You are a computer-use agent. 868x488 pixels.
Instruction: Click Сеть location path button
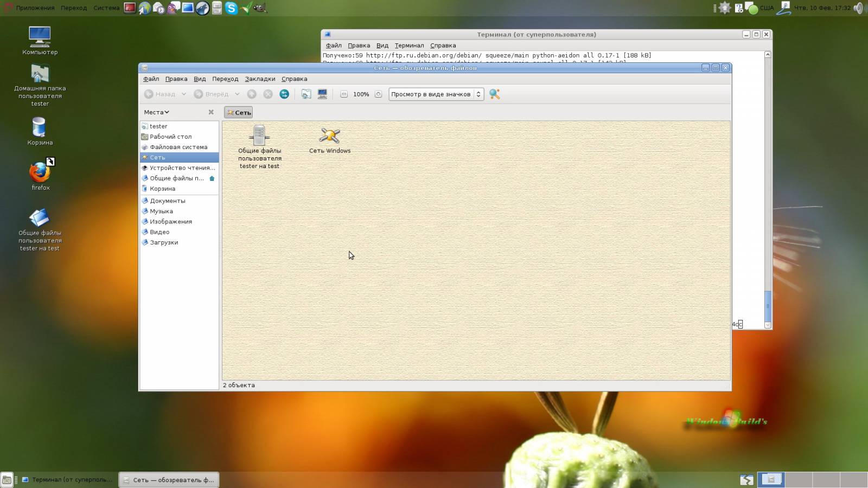tap(239, 112)
